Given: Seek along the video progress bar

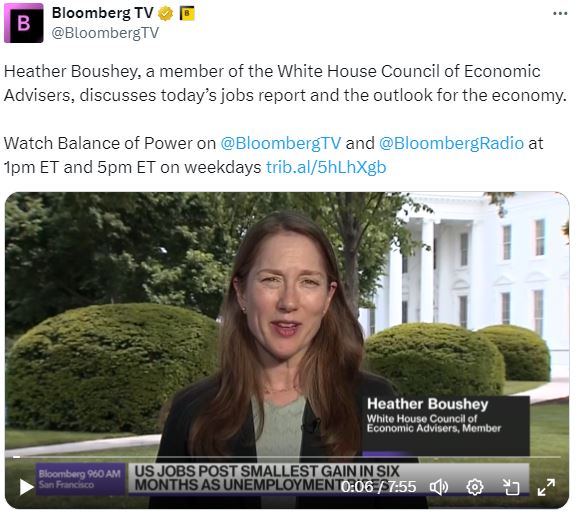Looking at the screenshot, I should pos(287,457).
